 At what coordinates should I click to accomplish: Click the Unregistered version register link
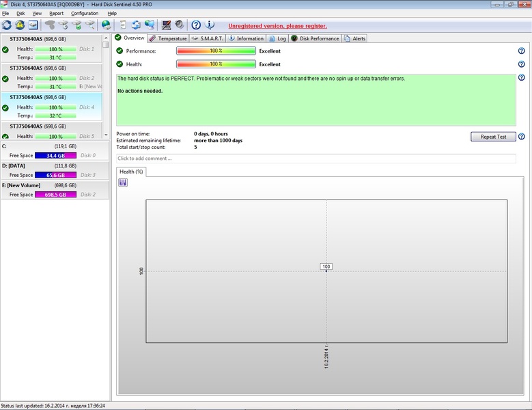pyautogui.click(x=277, y=26)
